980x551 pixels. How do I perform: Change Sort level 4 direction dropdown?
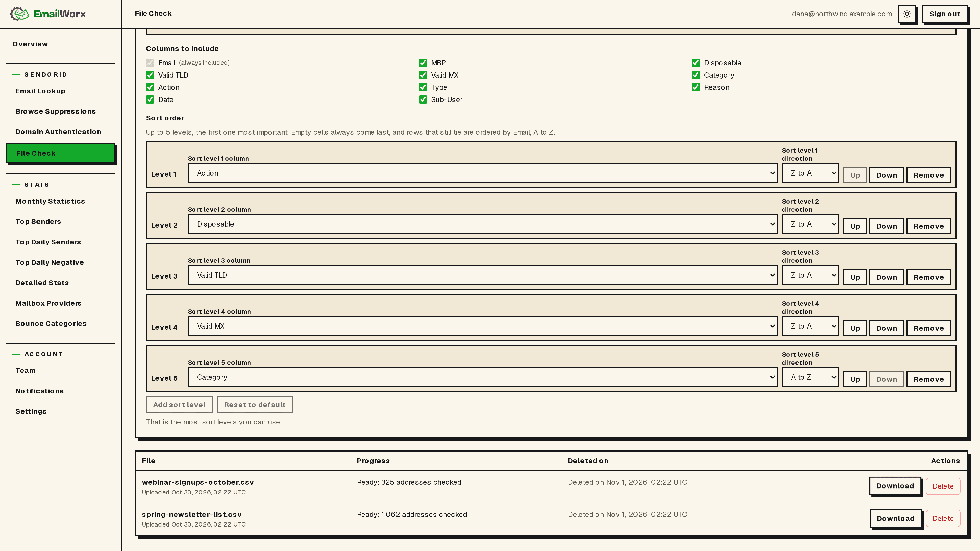point(810,326)
